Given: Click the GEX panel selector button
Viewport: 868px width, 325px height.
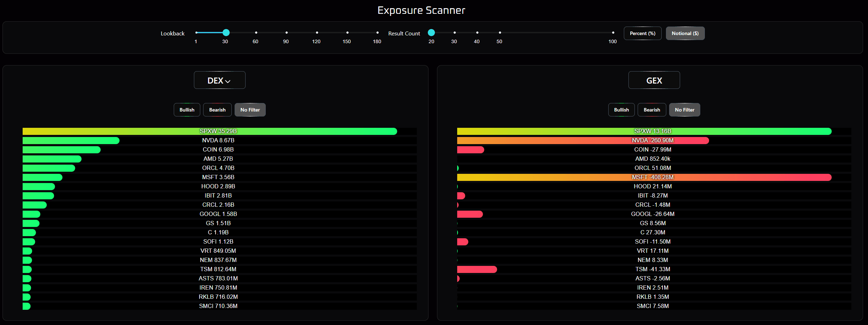Looking at the screenshot, I should click(654, 80).
